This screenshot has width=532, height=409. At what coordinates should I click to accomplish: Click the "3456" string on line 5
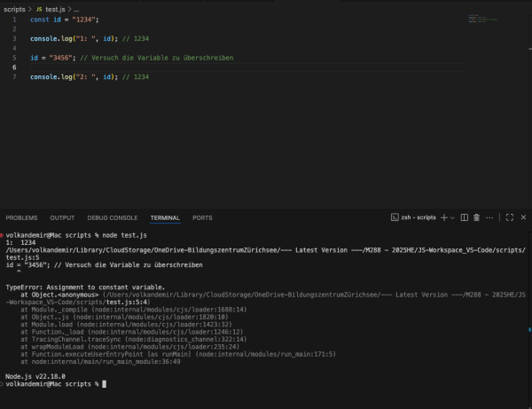[x=60, y=58]
